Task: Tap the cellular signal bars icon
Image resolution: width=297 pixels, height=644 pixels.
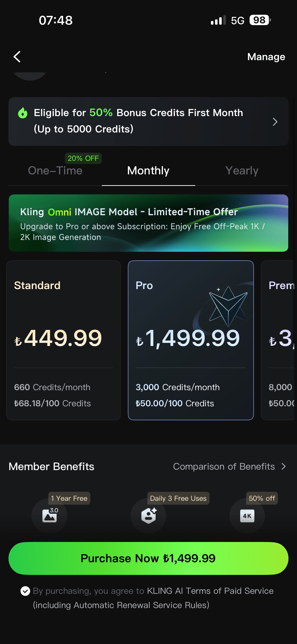Action: [218, 20]
